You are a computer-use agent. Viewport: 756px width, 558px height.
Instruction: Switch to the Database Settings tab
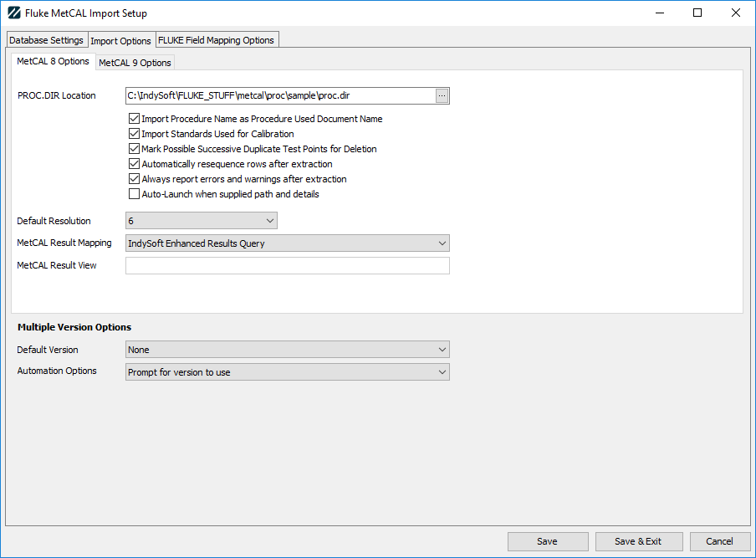tap(46, 40)
